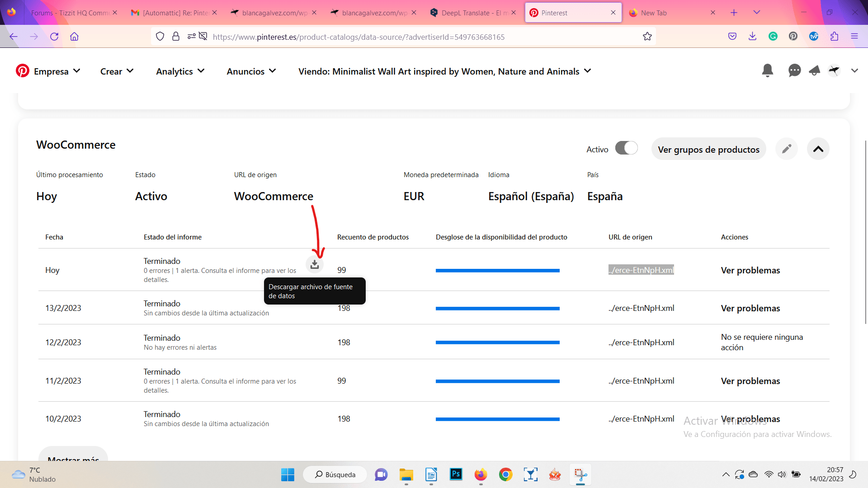Image resolution: width=868 pixels, height=488 pixels.
Task: Reload the page using refresh icon
Action: (54, 37)
